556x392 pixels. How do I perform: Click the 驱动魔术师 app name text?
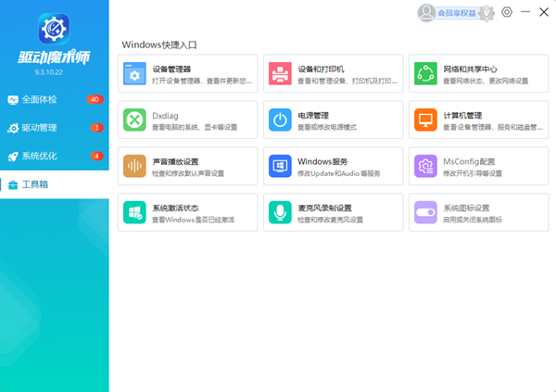(54, 57)
